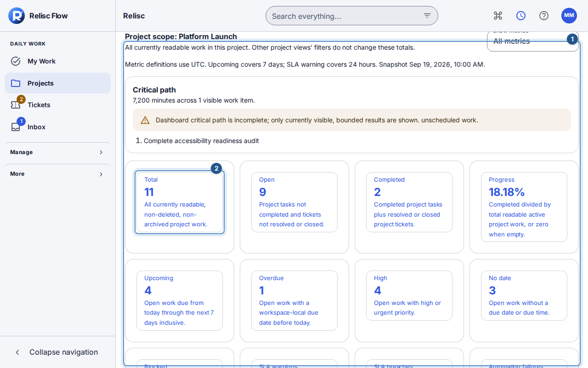Viewport: 588px width, 368px height.
Task: Select the Total metric card
Action: point(180,202)
